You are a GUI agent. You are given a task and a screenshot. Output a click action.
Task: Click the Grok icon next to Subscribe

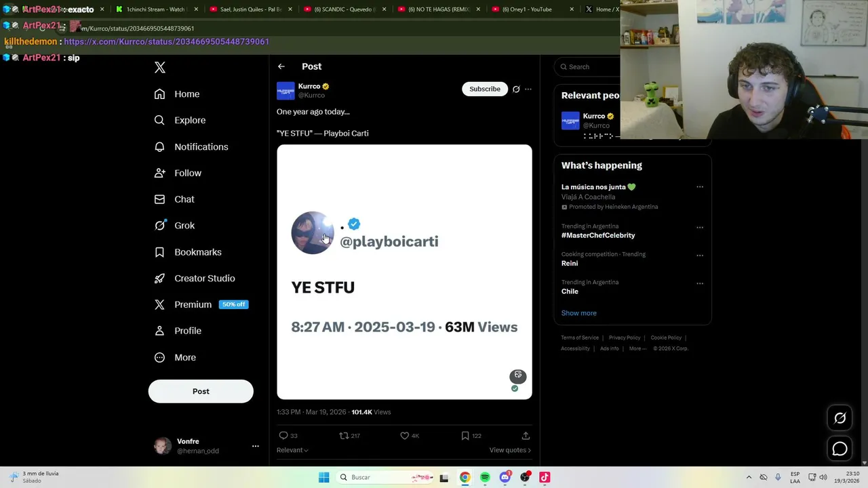tap(516, 89)
